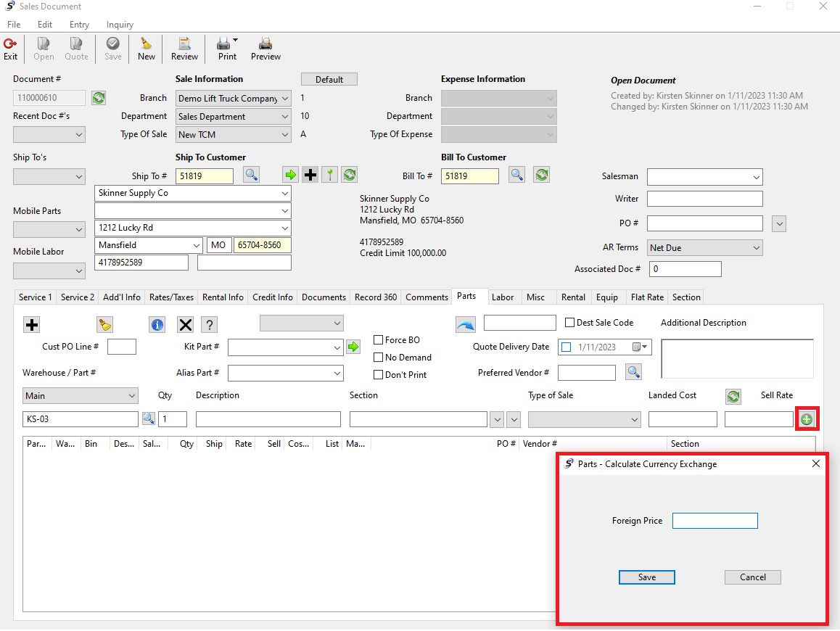Search Preferred Vendor magnifier icon

coord(634,372)
